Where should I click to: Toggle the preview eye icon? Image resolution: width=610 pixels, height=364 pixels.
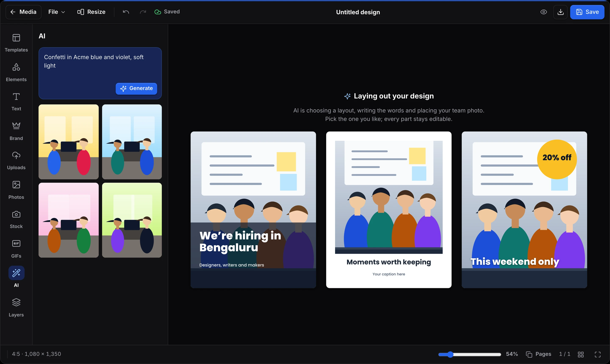pos(544,12)
